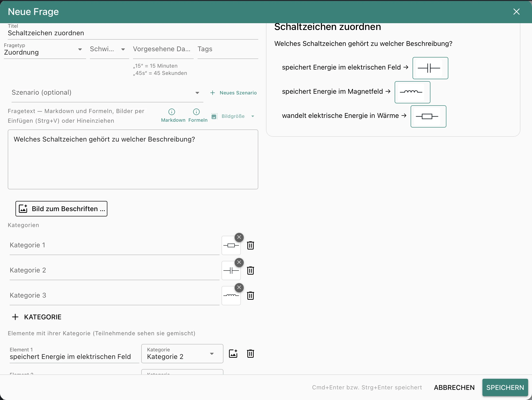Click preview text 'wandelt elektrische Energie in Wärme'

340,116
